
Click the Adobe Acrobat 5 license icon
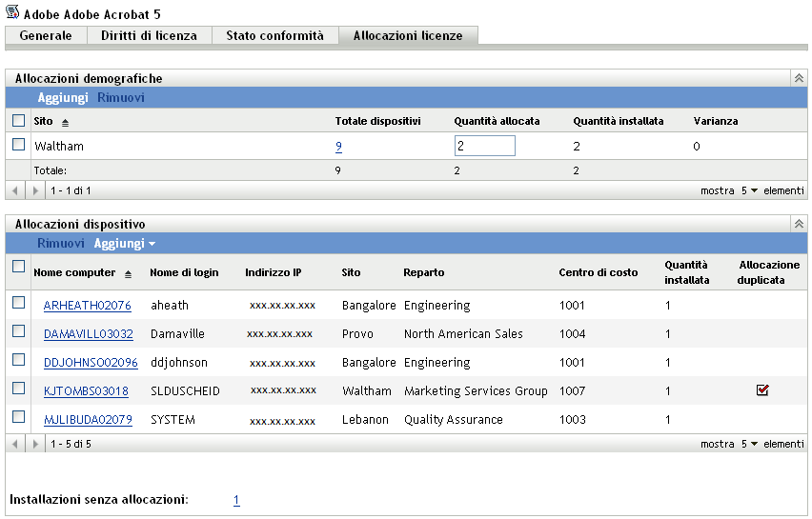click(x=12, y=11)
